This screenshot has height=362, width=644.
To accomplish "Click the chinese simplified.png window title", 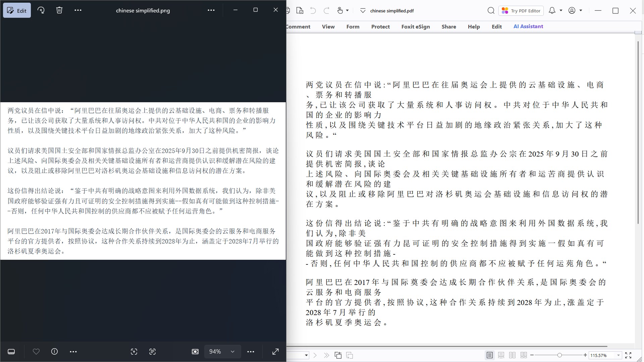I will coord(143,10).
